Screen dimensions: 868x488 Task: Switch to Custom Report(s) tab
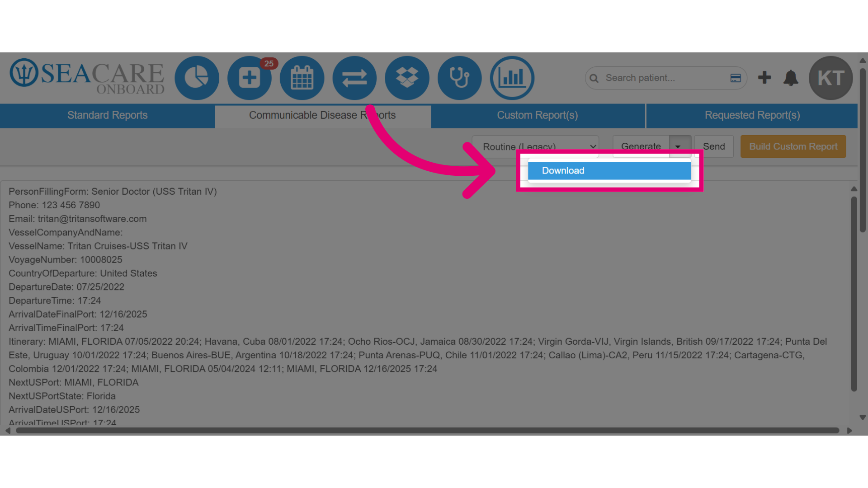pyautogui.click(x=538, y=116)
